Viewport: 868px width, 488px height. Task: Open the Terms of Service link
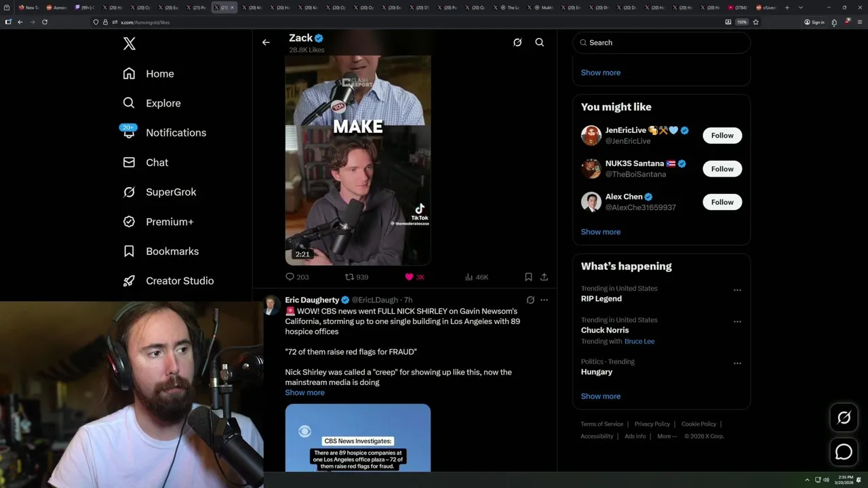click(x=601, y=424)
